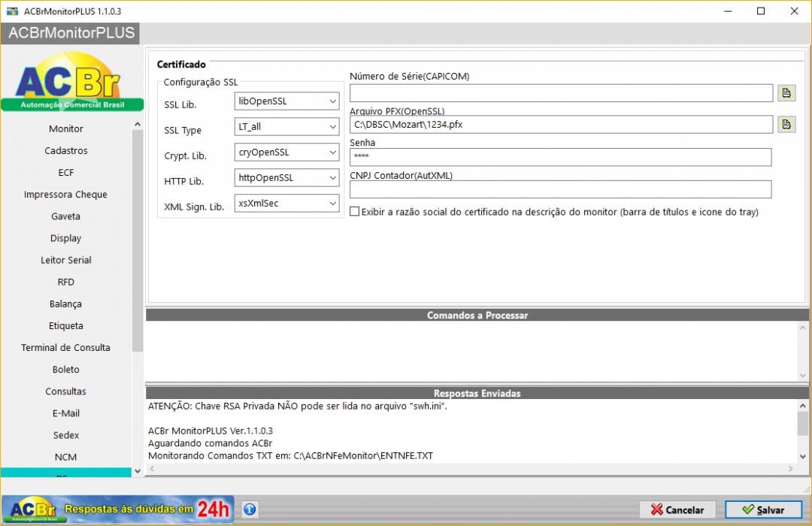
Task: Click scroll down arrow in Respostas Enviadas panel
Action: click(x=803, y=457)
